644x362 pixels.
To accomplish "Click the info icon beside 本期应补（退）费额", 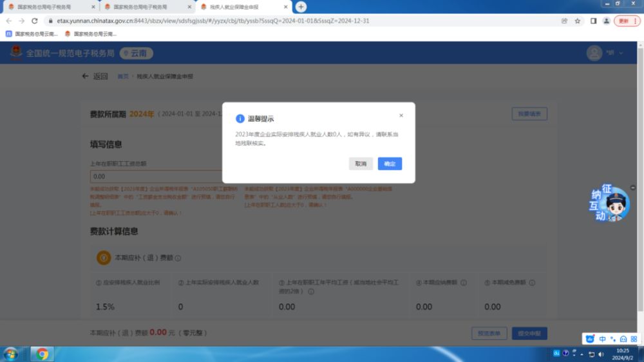I will tap(178, 258).
